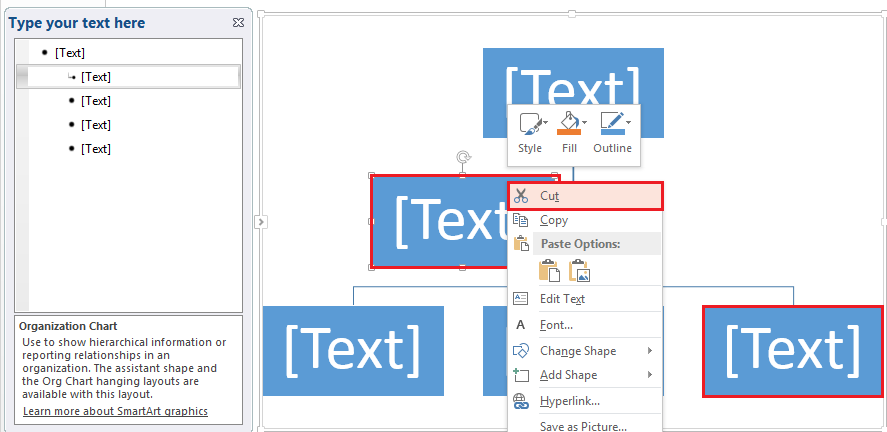Click the first Paste Options clipboard icon

tap(549, 271)
